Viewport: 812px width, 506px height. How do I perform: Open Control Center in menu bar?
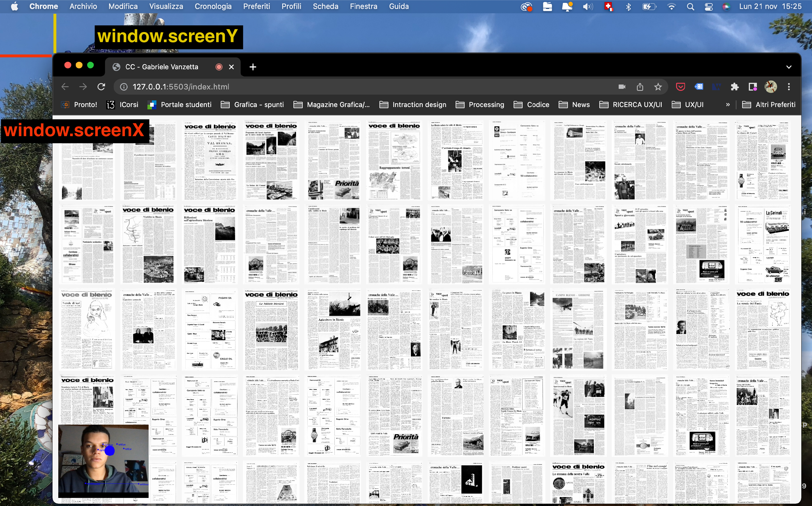pos(709,6)
